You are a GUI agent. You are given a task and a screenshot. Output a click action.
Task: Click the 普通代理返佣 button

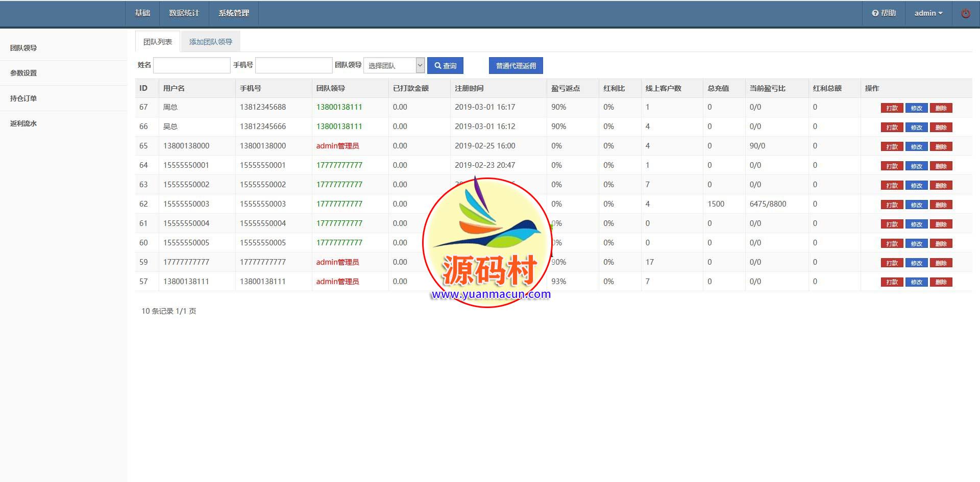[x=516, y=65]
